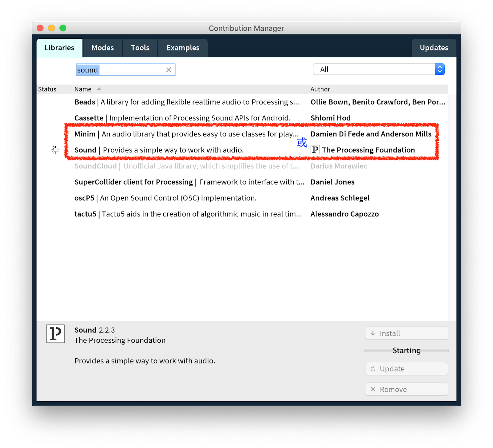The height and width of the screenshot is (448, 493).
Task: Select the SoundCloud library row
Action: pos(242,166)
